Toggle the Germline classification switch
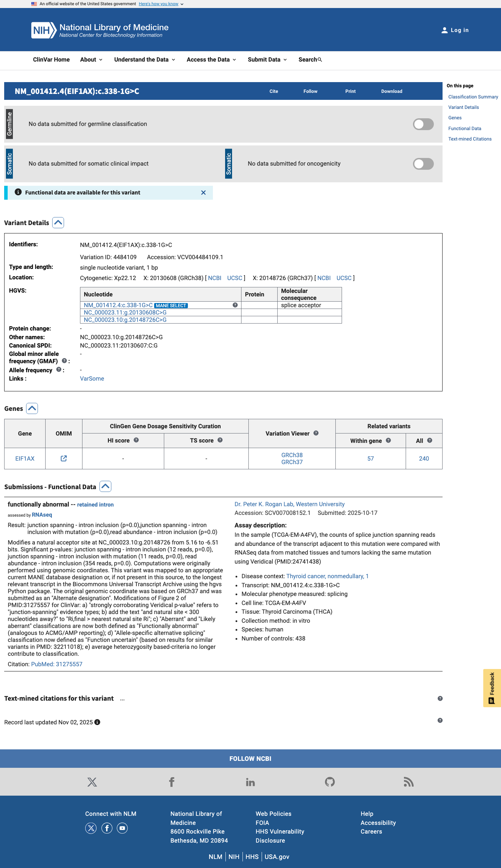The width and height of the screenshot is (501, 868). pyautogui.click(x=423, y=124)
